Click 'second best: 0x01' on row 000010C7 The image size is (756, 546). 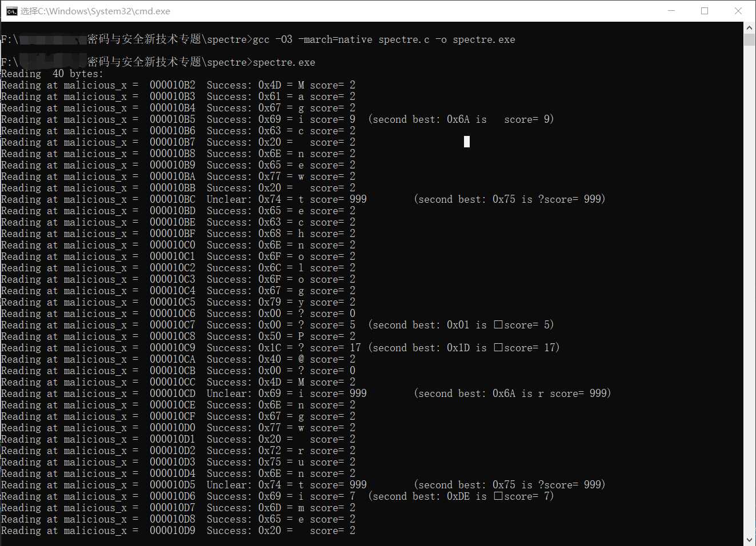(421, 325)
